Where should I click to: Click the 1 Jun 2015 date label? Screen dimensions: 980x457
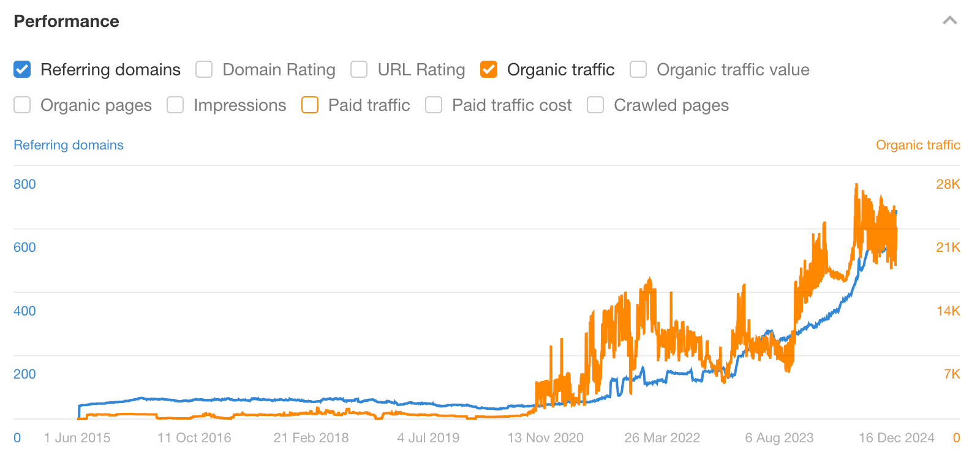tap(77, 437)
